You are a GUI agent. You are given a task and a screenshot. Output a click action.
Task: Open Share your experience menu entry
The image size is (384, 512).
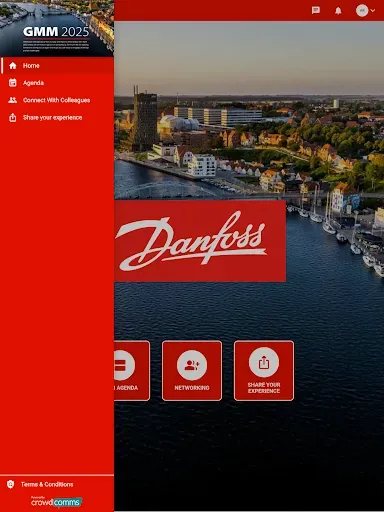[57, 117]
